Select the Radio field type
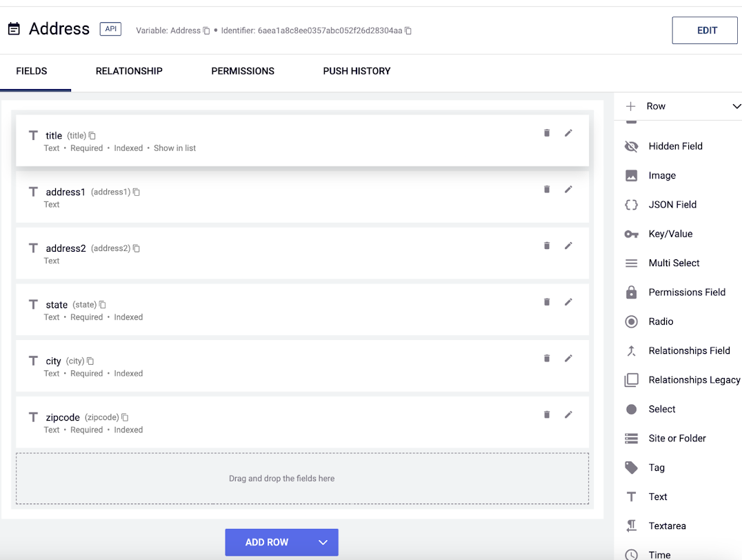742x560 pixels. [660, 321]
